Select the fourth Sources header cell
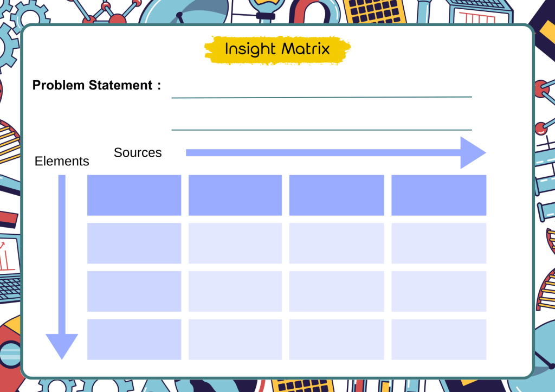Screen dimensions: 555x392 point(438,195)
